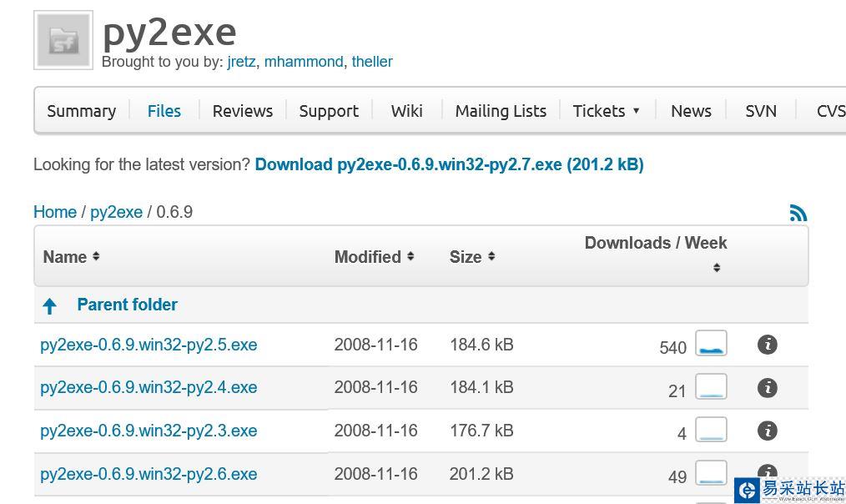Open info icon for py2.3 file
This screenshot has width=846, height=504.
pos(767,431)
